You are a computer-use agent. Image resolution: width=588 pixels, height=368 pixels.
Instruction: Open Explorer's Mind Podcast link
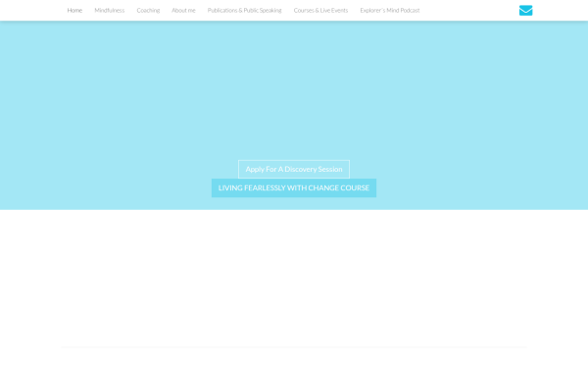[x=390, y=11]
